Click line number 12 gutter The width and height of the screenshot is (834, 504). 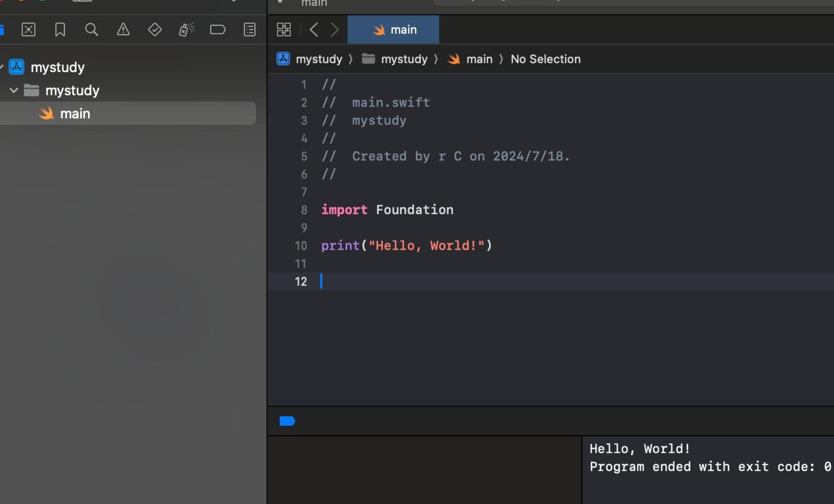click(301, 281)
